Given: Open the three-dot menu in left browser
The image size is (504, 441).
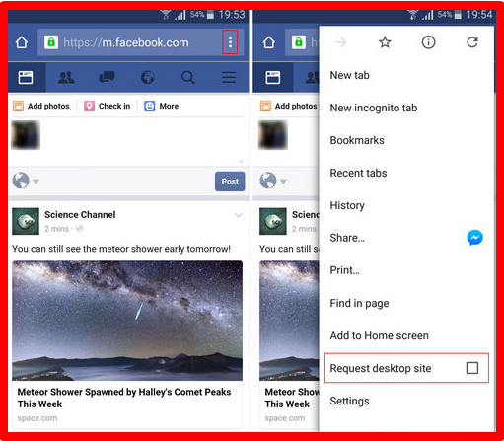Looking at the screenshot, I should (x=230, y=42).
